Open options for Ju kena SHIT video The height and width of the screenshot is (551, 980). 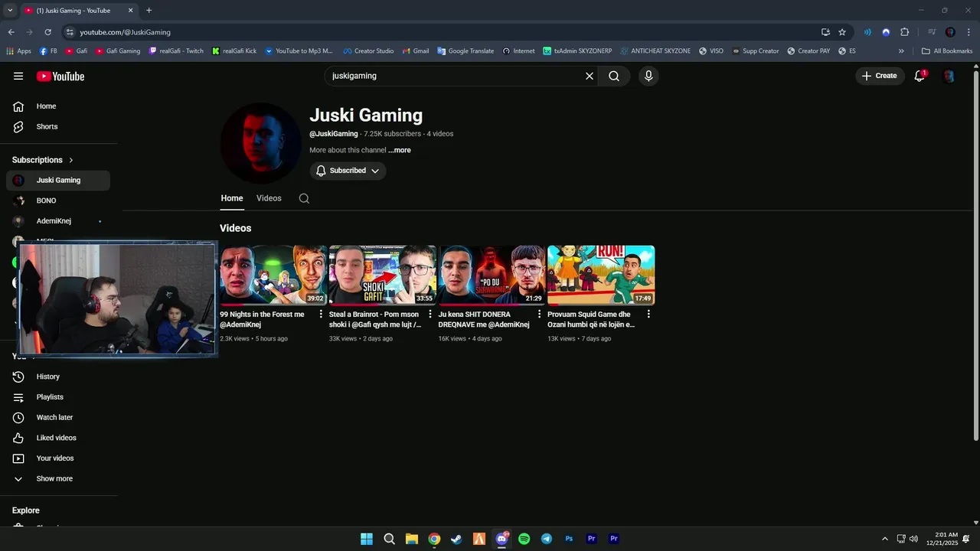coord(539,314)
